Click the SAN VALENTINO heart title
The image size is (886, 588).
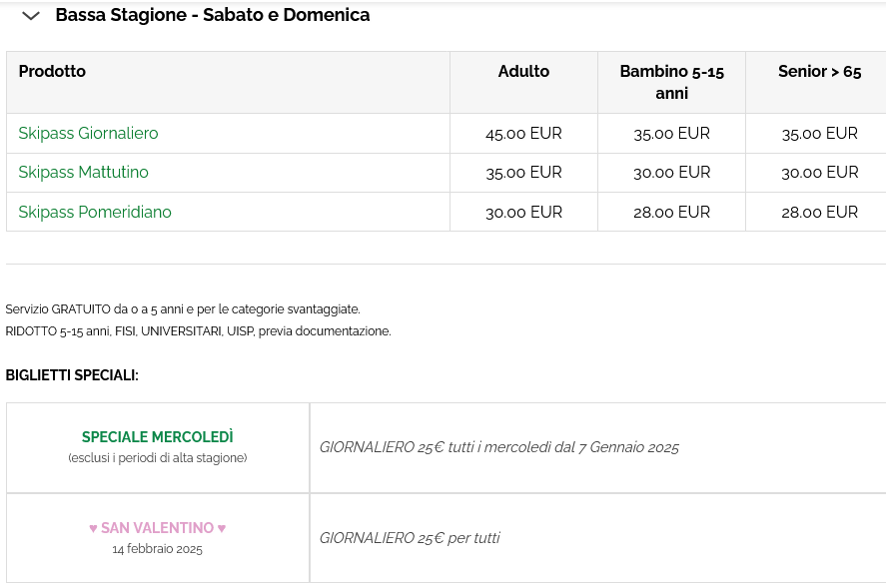pyautogui.click(x=157, y=527)
